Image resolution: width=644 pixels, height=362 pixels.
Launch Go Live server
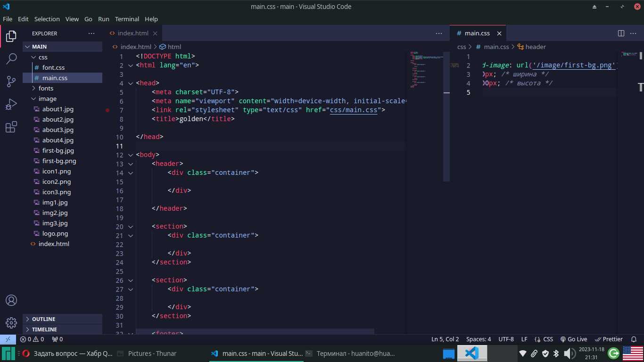point(574,339)
